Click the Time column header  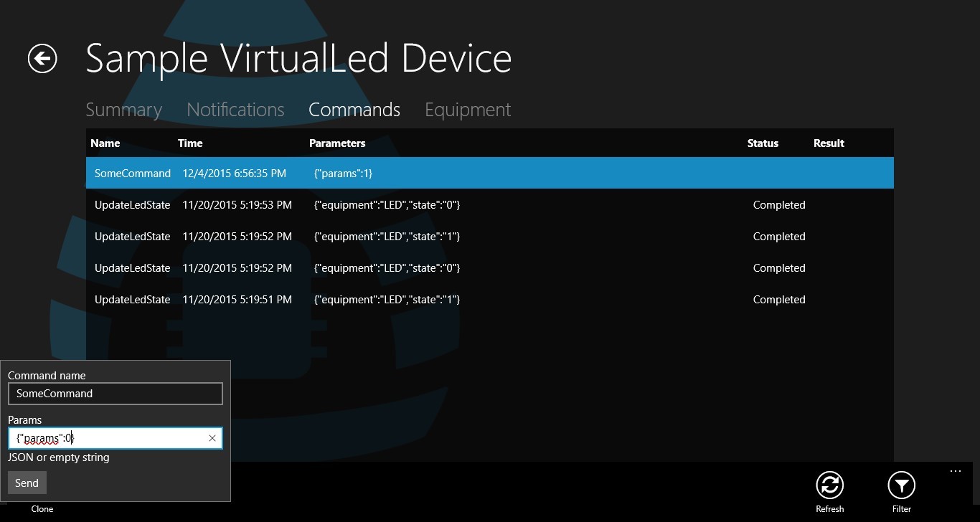(190, 143)
